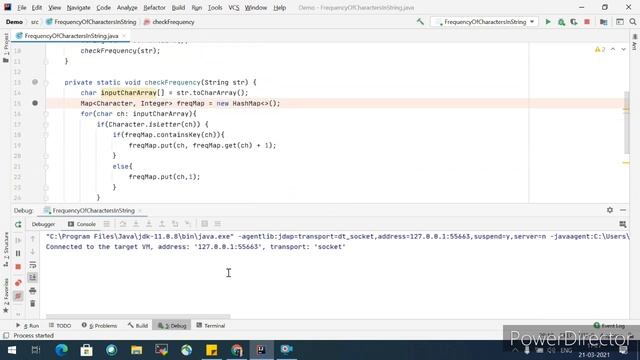This screenshot has height=360, width=640.
Task: Open the Search Everywhere magnifier icon
Action: [633, 22]
